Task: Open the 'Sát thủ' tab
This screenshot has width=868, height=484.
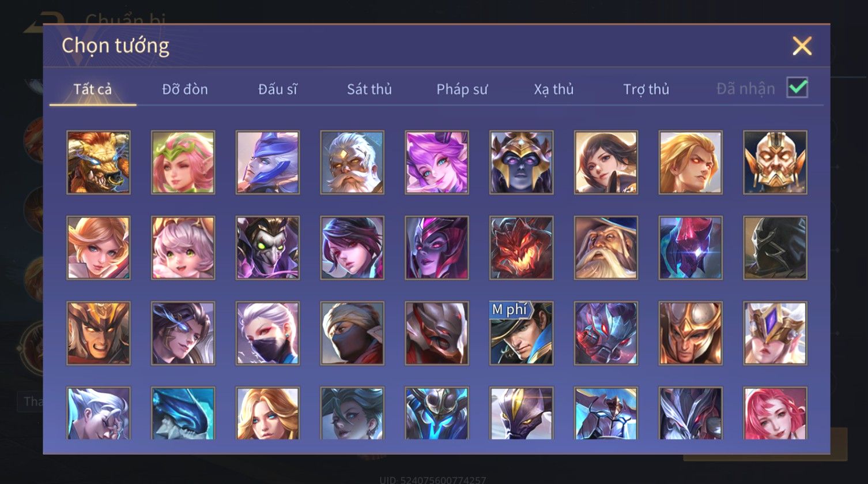Action: (369, 89)
